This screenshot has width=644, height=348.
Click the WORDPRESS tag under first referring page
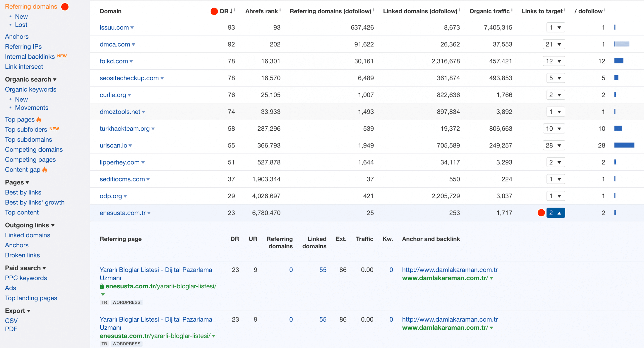[126, 302]
